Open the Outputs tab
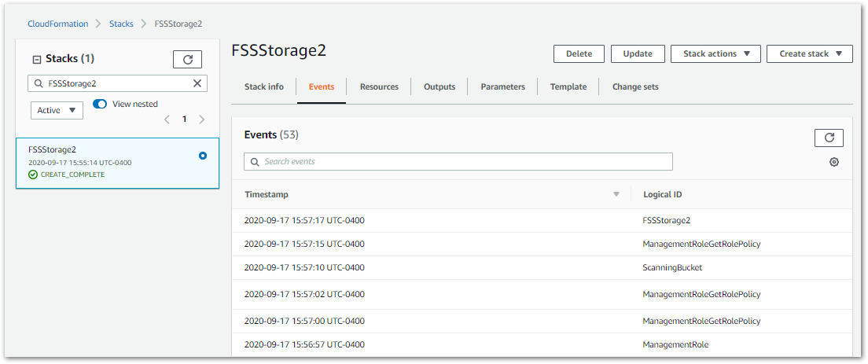Screen dimensions: 868x364 pos(440,86)
